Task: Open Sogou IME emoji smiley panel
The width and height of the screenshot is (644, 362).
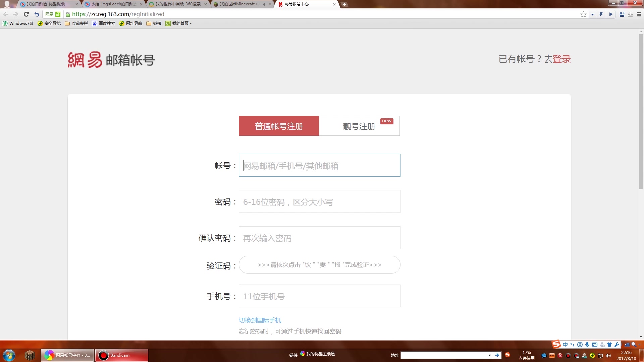Action: 580,345
